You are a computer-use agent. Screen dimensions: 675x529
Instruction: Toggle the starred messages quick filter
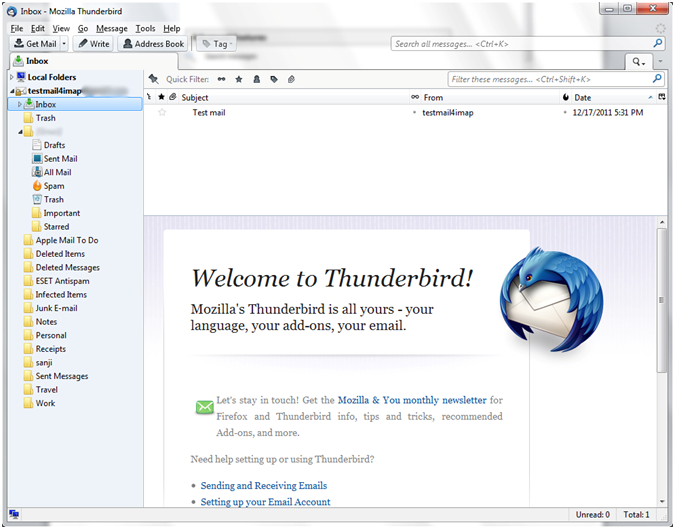coord(239,79)
